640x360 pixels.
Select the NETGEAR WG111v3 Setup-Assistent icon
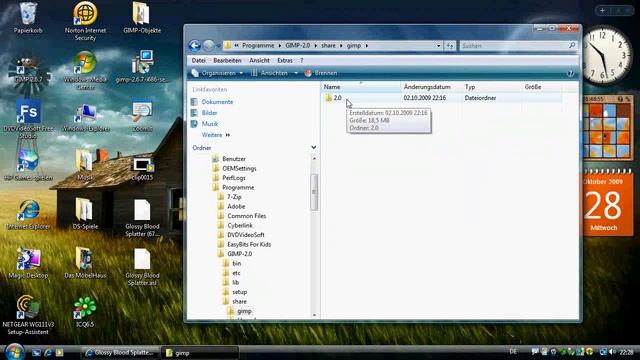tap(28, 308)
